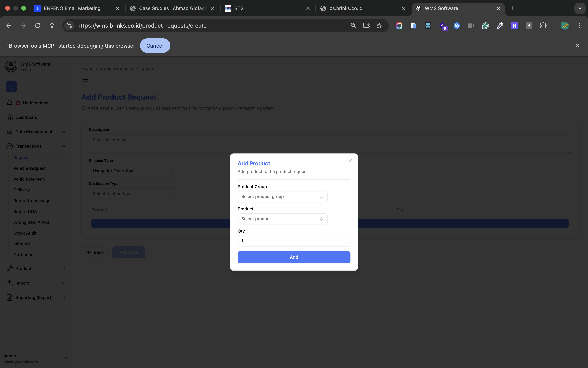Click the Import upload icon
Viewport: 588px width, 368px height.
pos(9,283)
